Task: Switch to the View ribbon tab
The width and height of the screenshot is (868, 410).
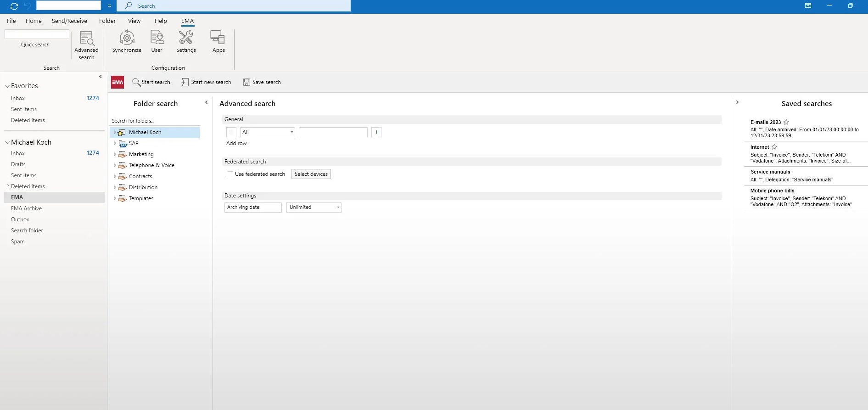Action: coord(134,21)
